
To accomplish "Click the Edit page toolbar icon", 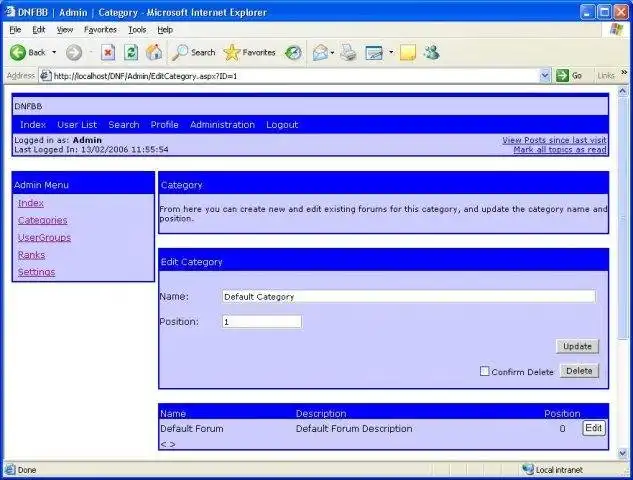I will coord(374,53).
